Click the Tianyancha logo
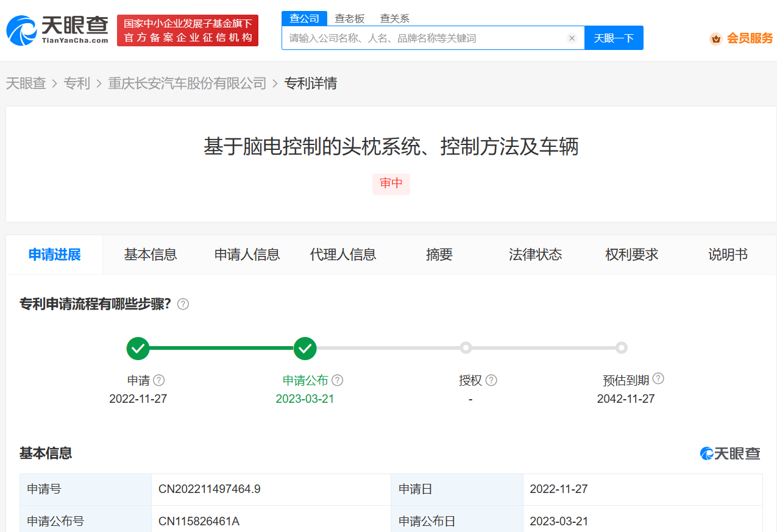This screenshot has width=777, height=532. click(x=55, y=28)
